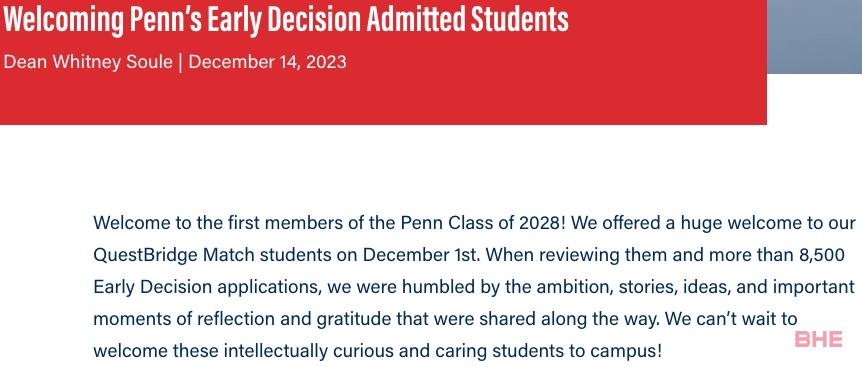This screenshot has height=367, width=862.
Task: Click the BHE watermark logo
Action: (819, 340)
